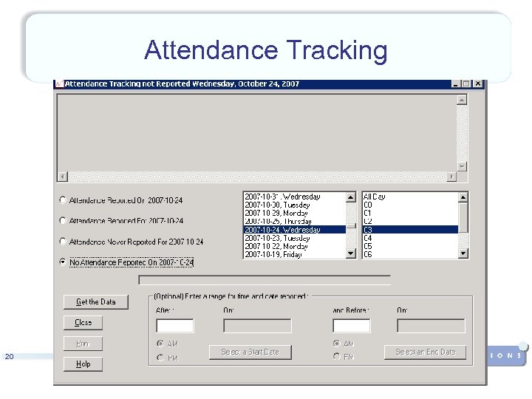Click the After time input field

point(175,326)
